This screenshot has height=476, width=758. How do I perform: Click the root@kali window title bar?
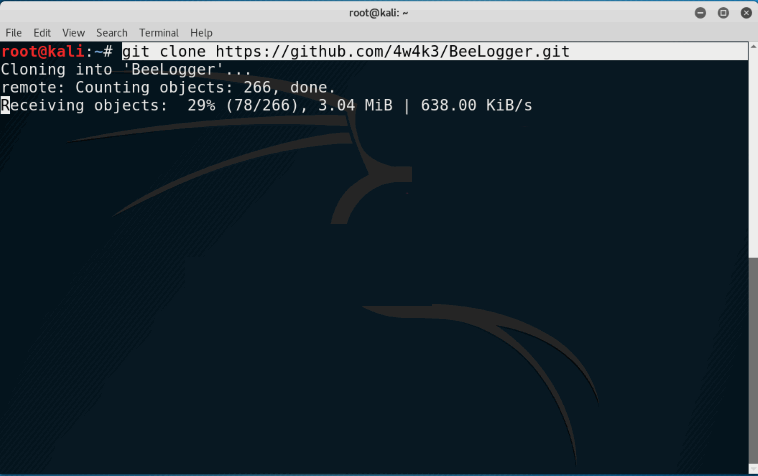(x=378, y=12)
